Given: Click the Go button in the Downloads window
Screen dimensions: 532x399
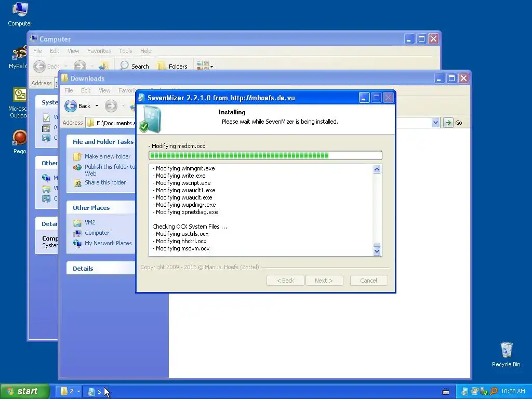Looking at the screenshot, I should click(454, 123).
